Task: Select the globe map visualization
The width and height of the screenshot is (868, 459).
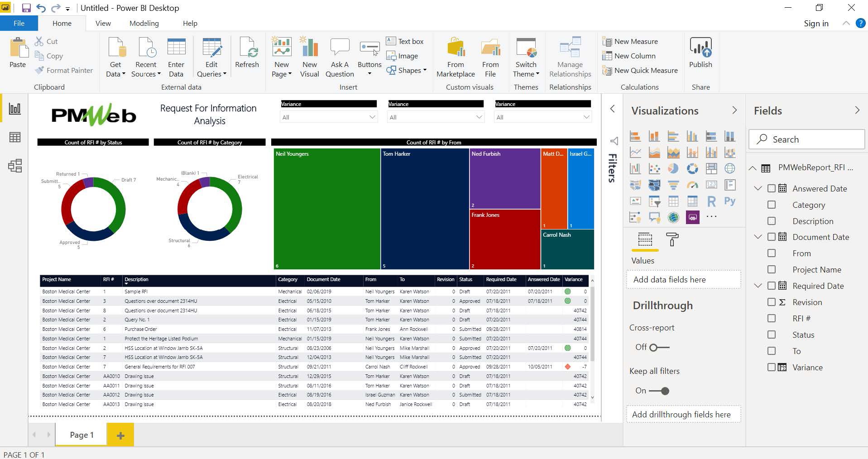Action: tap(730, 168)
